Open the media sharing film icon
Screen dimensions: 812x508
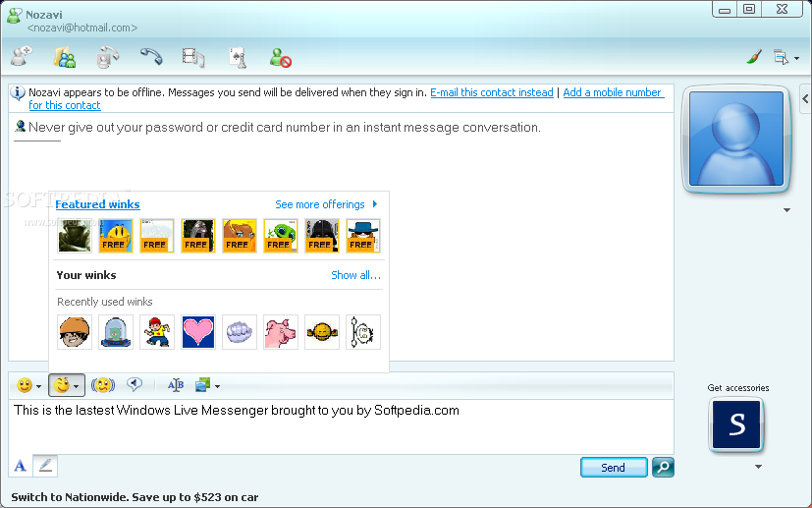pyautogui.click(x=193, y=57)
